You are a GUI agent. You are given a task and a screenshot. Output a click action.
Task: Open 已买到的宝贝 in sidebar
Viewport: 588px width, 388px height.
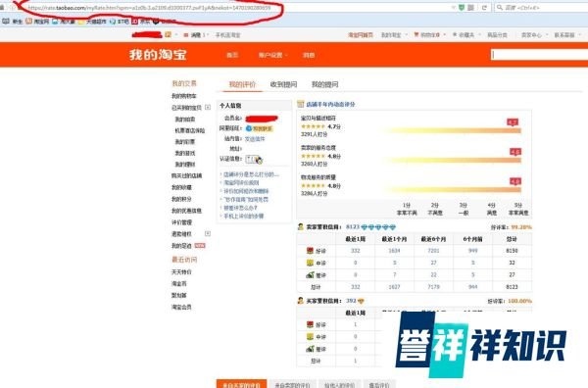tap(186, 108)
